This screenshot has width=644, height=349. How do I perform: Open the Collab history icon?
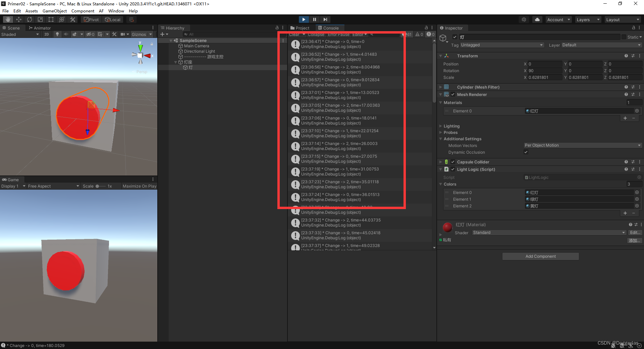(524, 19)
